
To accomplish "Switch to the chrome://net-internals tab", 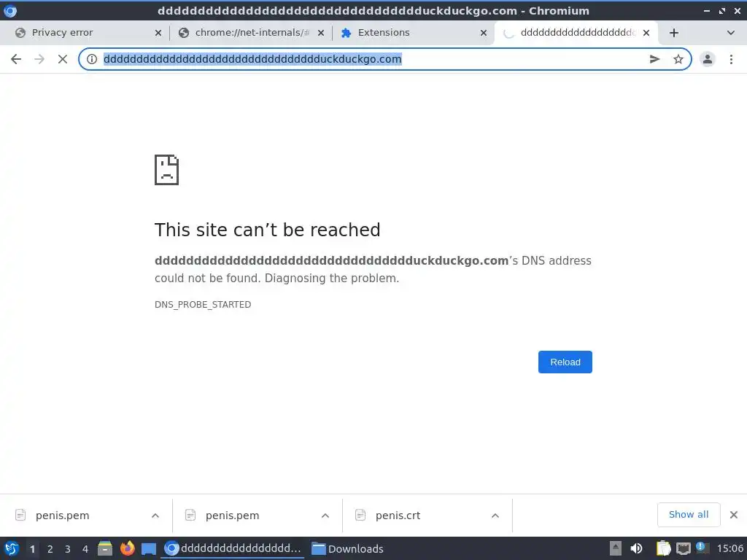I will [251, 33].
